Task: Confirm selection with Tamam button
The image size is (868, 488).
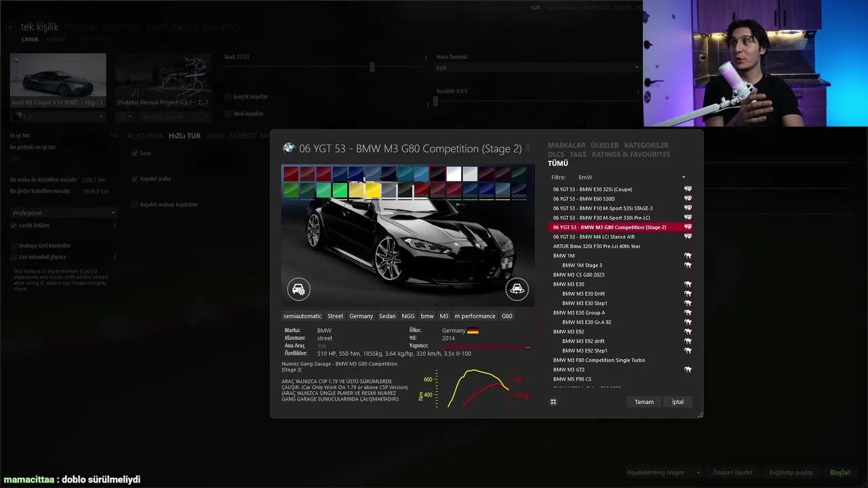Action: [644, 402]
